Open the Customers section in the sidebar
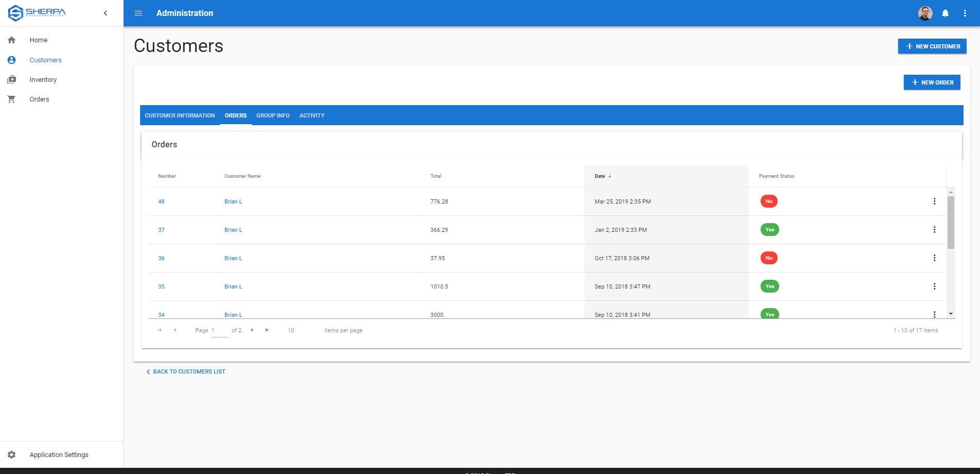Image resolution: width=980 pixels, height=474 pixels. tap(45, 60)
